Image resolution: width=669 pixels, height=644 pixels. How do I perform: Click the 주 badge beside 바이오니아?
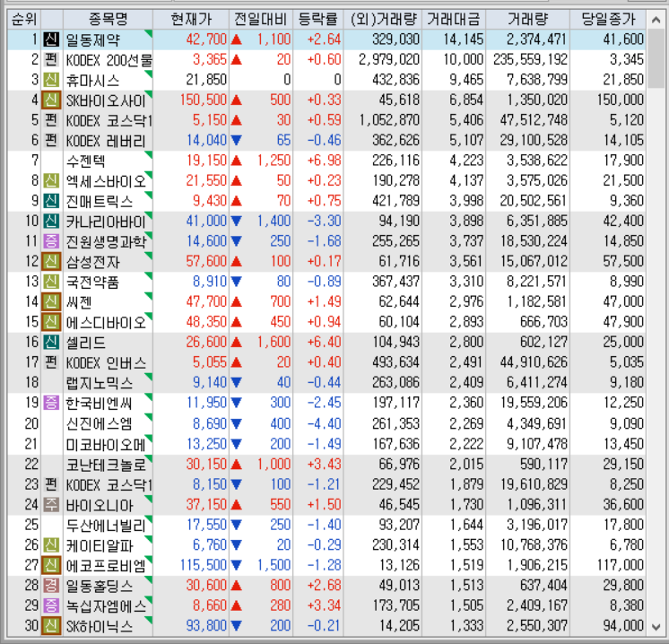pos(51,505)
